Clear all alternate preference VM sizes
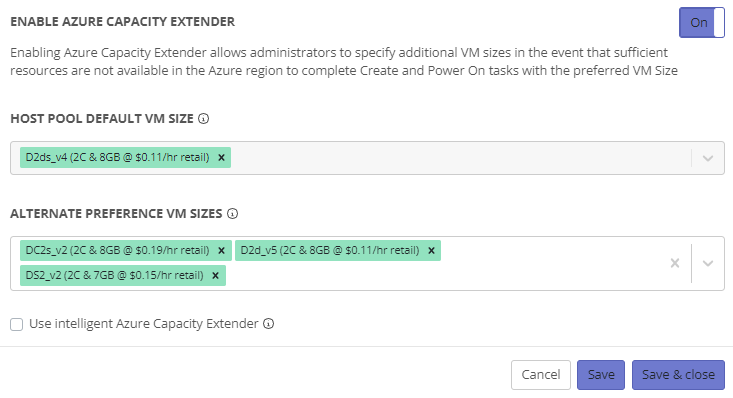The image size is (733, 398). point(675,263)
